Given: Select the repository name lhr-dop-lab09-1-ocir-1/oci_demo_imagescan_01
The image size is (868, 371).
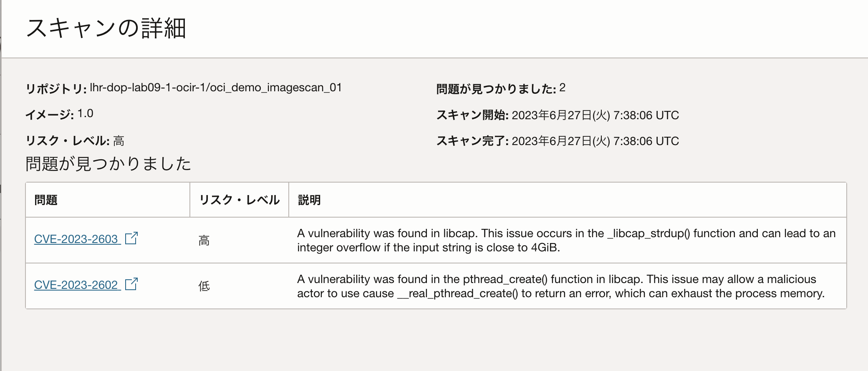Looking at the screenshot, I should pos(216,88).
